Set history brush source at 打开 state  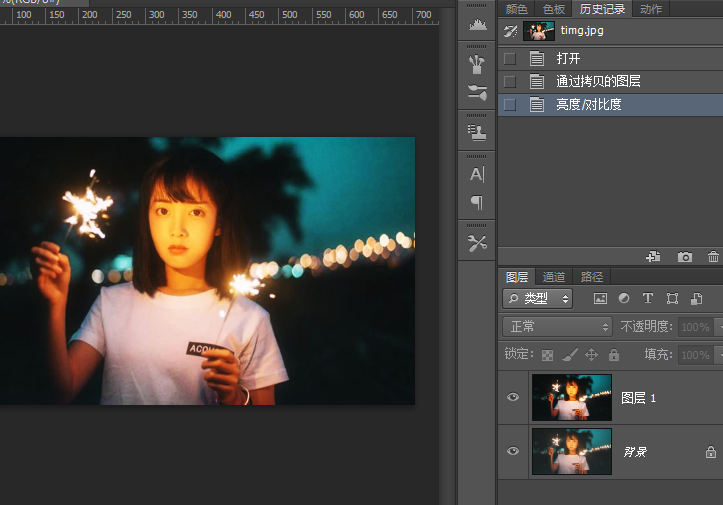click(x=510, y=58)
